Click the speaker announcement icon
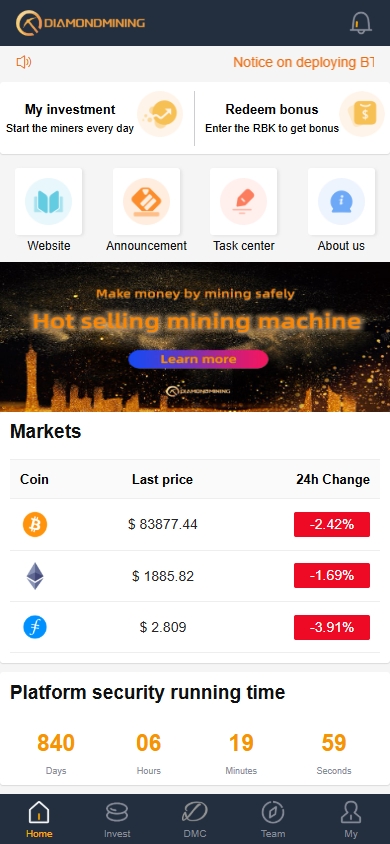The width and height of the screenshot is (390, 844). pos(24,62)
